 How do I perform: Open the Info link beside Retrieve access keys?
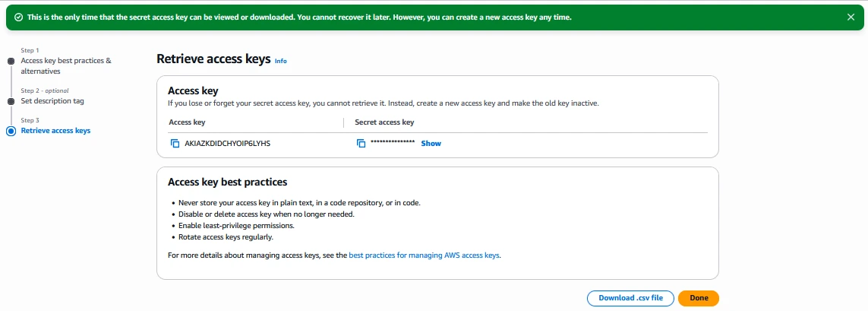point(281,61)
